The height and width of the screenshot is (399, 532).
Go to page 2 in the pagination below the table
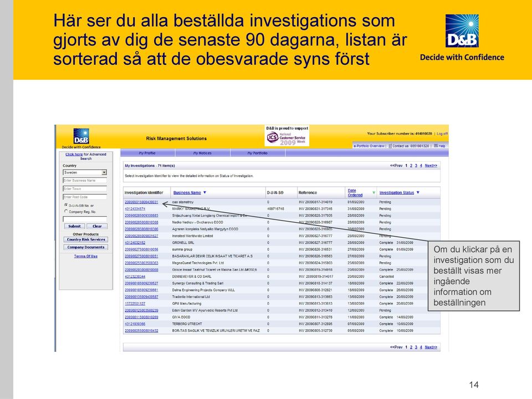point(411,347)
